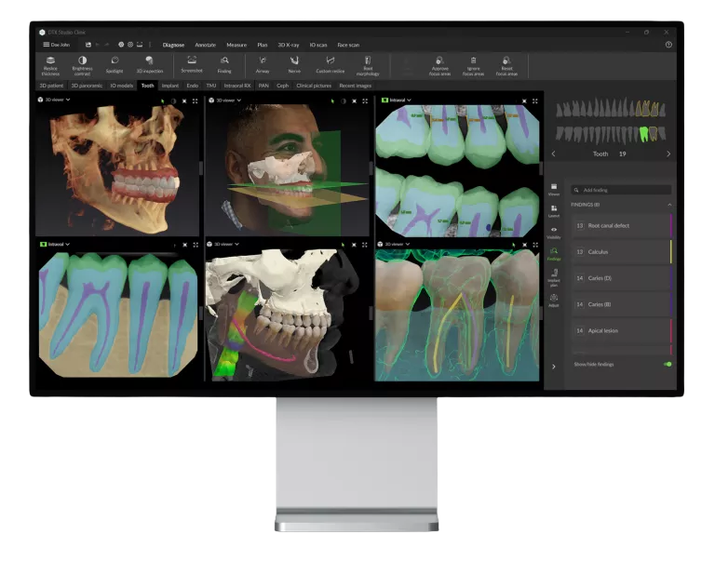Toggle the Show/hide findings switch

tap(668, 364)
